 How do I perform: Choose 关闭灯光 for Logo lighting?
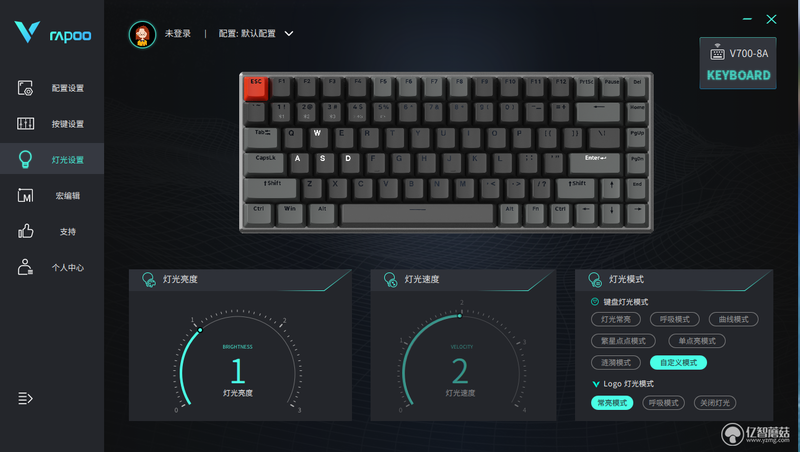714,403
